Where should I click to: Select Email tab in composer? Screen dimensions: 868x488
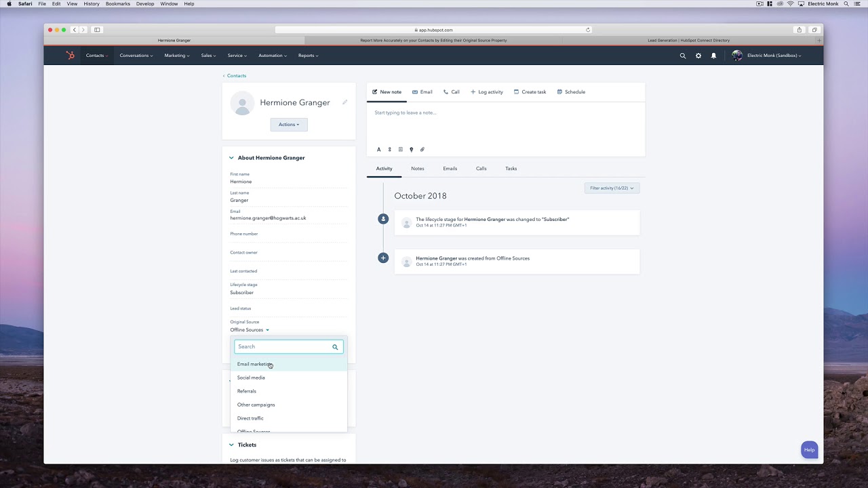point(422,92)
